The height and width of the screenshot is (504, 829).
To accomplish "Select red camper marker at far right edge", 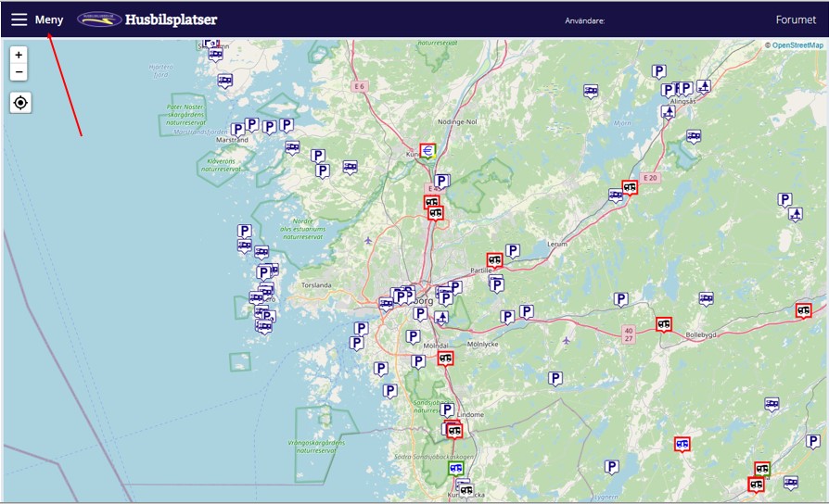I will (803, 310).
